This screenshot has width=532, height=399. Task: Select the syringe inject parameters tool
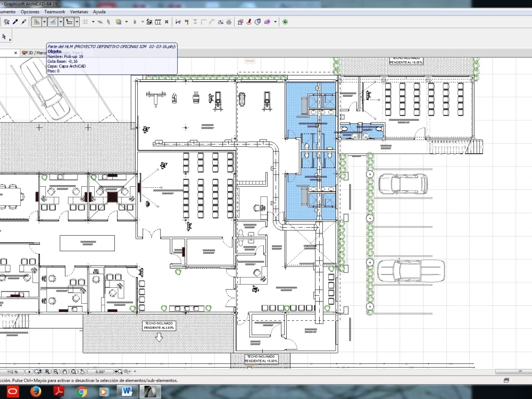pos(23,22)
